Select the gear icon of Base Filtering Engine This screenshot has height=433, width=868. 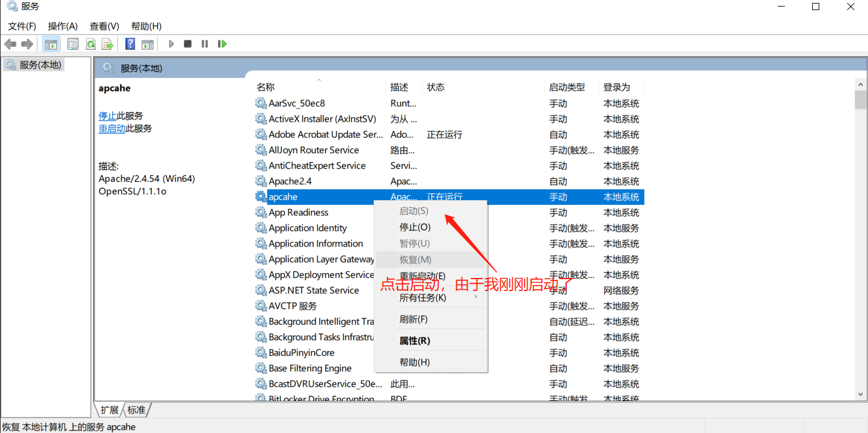pyautogui.click(x=261, y=368)
